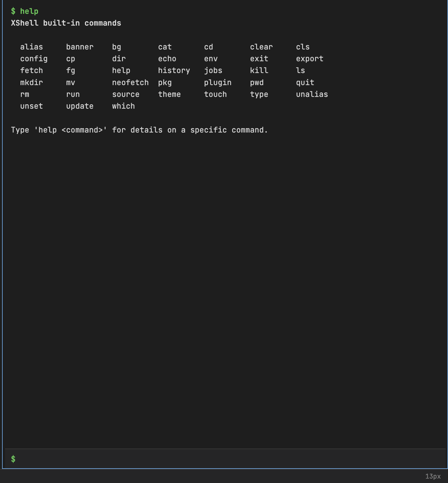Click the 'mv' command name

click(x=71, y=83)
